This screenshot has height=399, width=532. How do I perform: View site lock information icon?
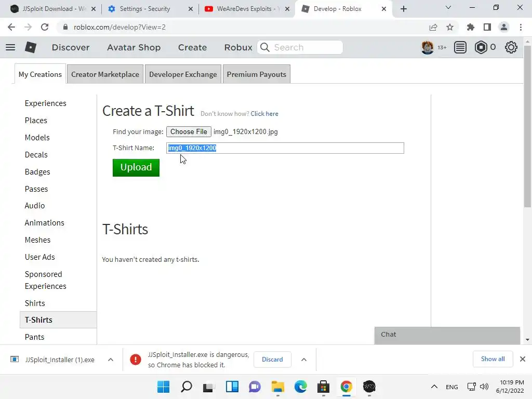tap(65, 27)
